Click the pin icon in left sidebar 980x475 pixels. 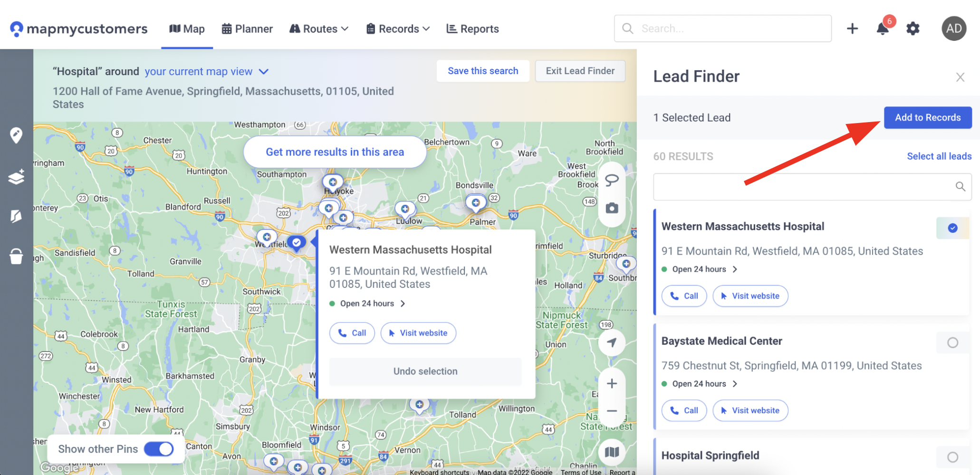click(16, 135)
